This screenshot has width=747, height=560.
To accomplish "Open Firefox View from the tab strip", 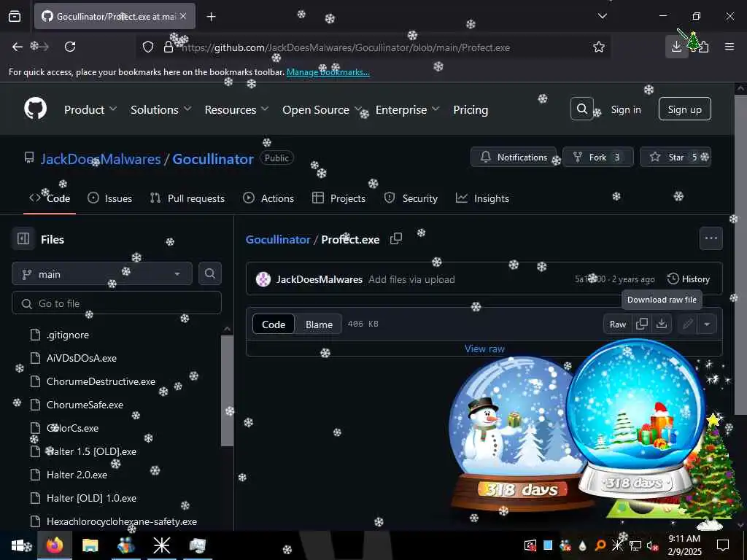I will (x=15, y=16).
